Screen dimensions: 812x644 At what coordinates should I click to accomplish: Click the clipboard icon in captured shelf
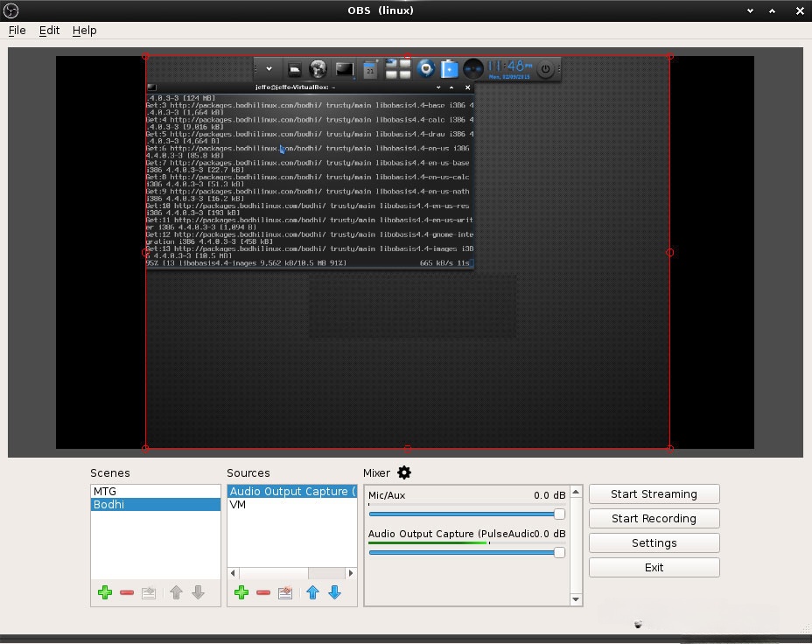click(x=449, y=69)
